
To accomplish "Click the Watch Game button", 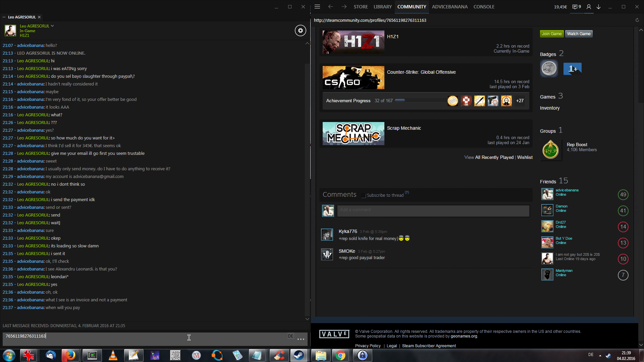I will tap(579, 34).
